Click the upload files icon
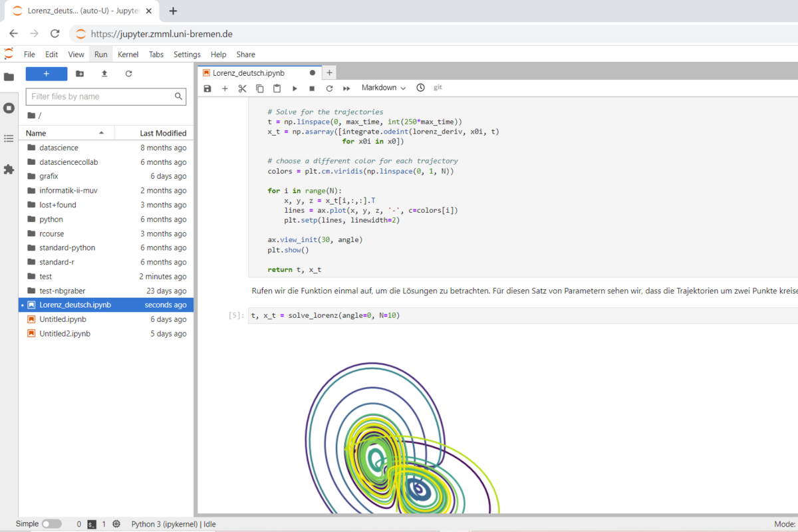This screenshot has width=798, height=532. pos(104,74)
